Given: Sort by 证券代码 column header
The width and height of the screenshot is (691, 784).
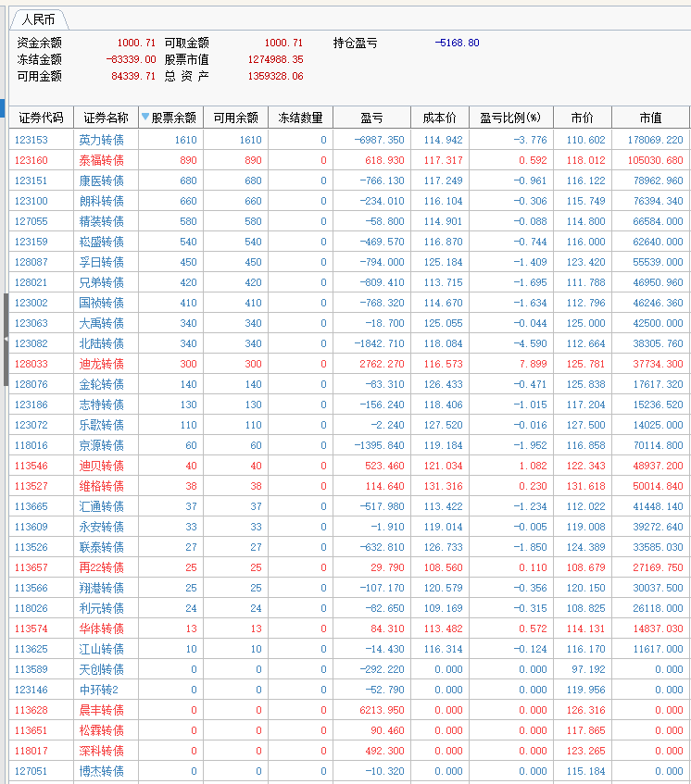Looking at the screenshot, I should 41,118.
